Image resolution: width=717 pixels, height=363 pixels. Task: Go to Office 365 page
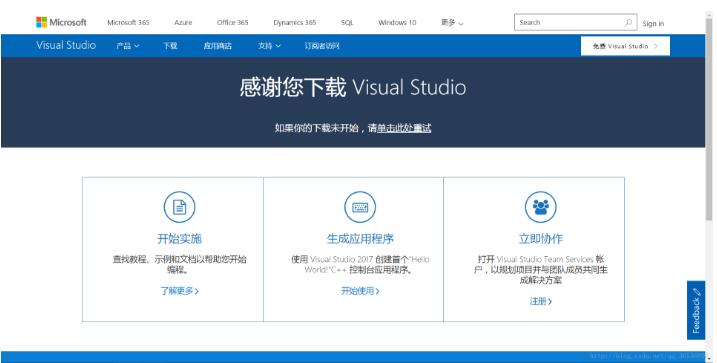tap(232, 22)
